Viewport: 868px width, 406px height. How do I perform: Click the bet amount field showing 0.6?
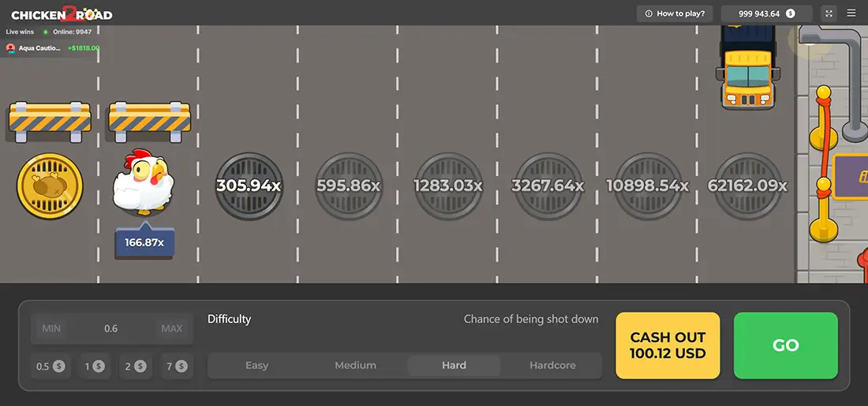[111, 329]
